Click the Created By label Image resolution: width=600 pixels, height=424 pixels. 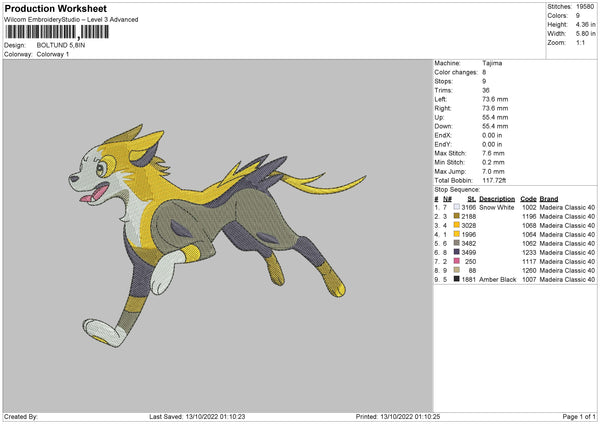(x=21, y=417)
